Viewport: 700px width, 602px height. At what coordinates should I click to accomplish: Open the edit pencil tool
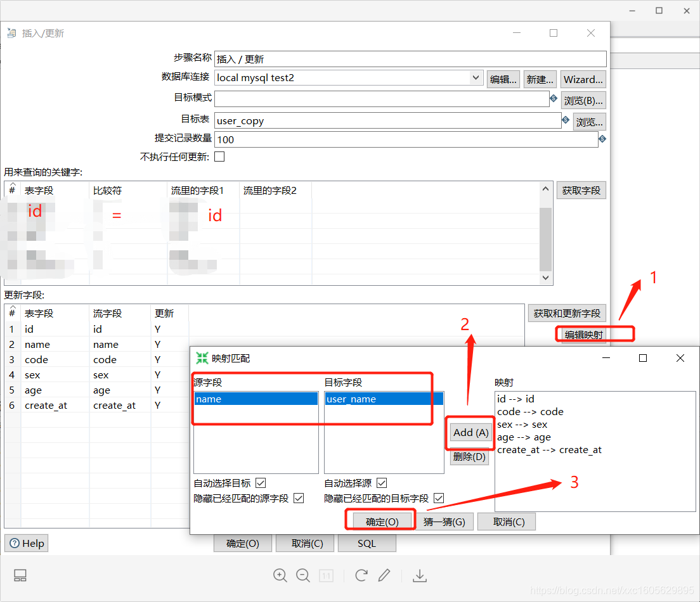click(384, 575)
